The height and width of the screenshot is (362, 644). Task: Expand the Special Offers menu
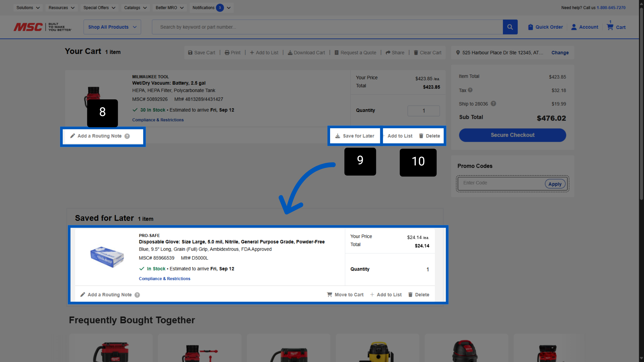99,8
